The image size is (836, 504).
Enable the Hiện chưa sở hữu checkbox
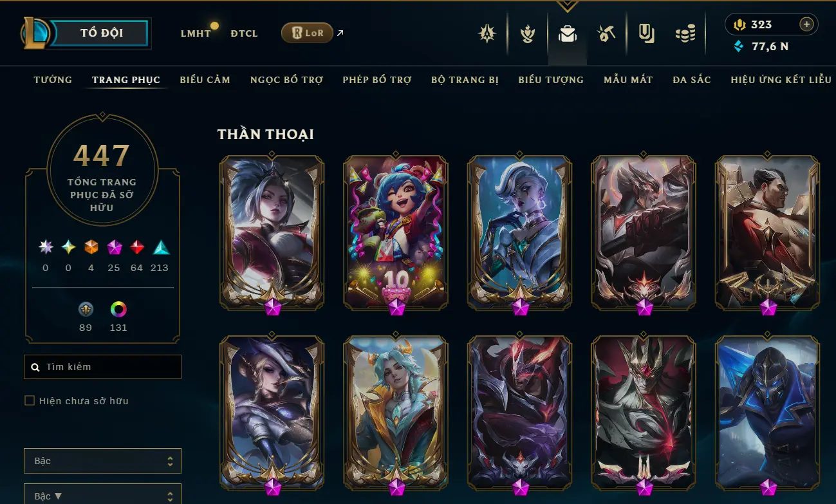point(30,400)
